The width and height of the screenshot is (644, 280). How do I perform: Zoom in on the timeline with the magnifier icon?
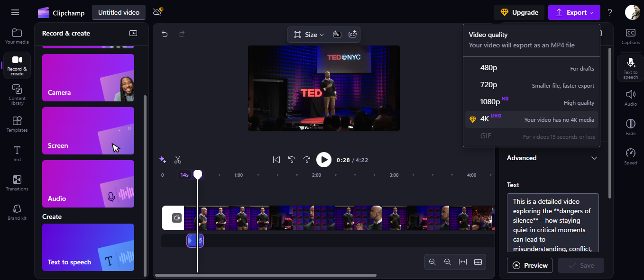[x=448, y=262]
